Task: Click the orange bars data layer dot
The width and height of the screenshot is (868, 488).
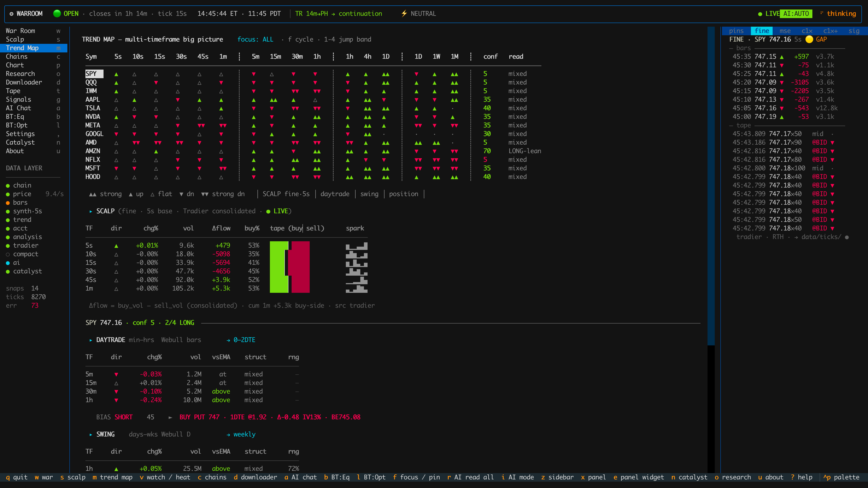Action: pyautogui.click(x=8, y=203)
